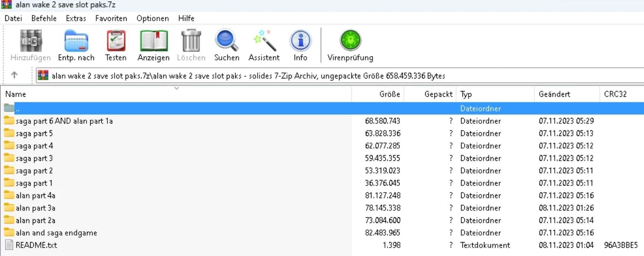Click the archive path address field

(340, 76)
